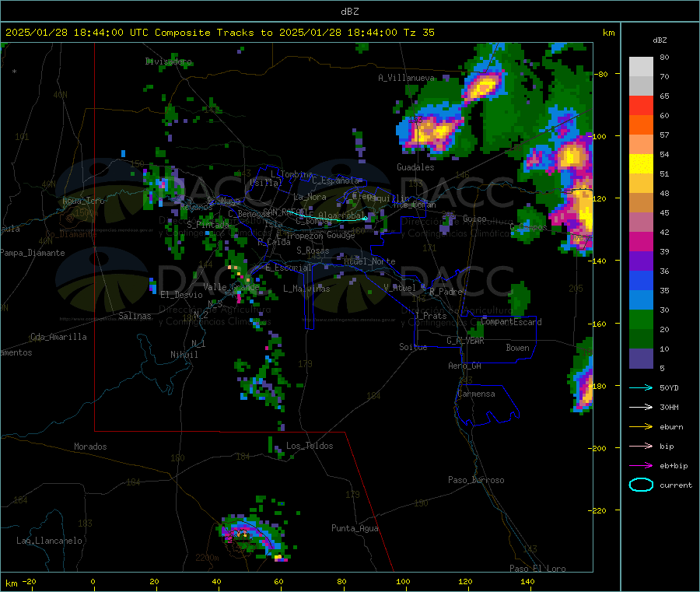This screenshot has height=592, width=700.
Task: Click the S_Rosas map label
Action: (313, 250)
